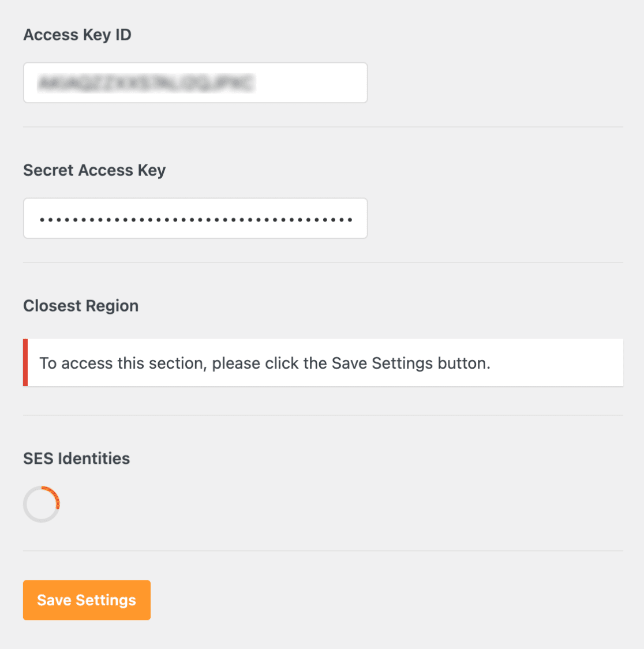The width and height of the screenshot is (644, 649).
Task: Click the blurred Access Key ID value
Action: pos(146,82)
